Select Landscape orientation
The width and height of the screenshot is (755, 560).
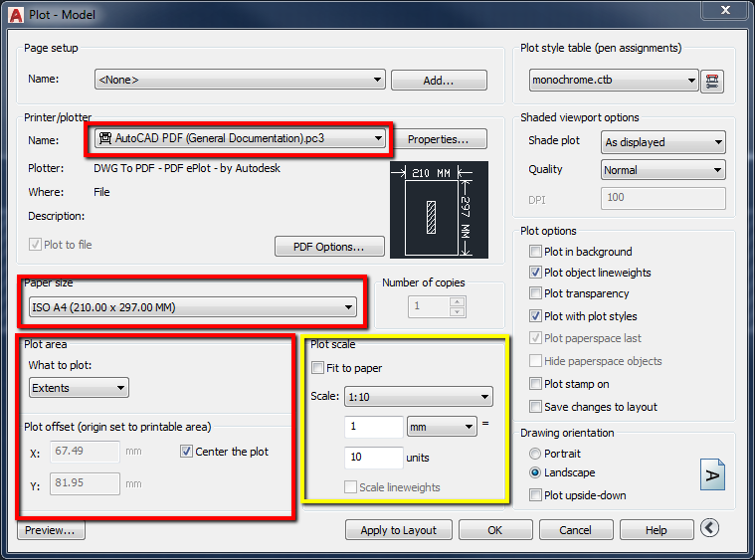(535, 472)
